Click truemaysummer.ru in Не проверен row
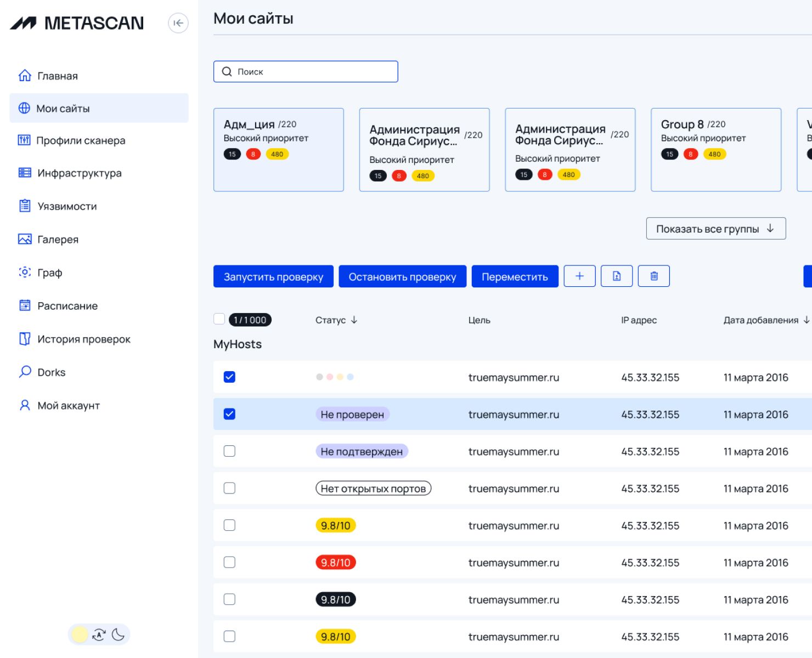This screenshot has width=812, height=658. (514, 415)
